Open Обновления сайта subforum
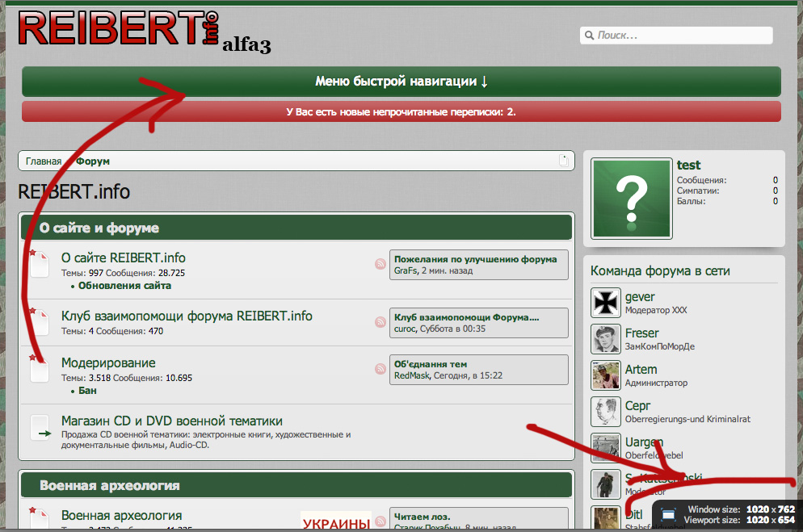 click(x=124, y=286)
